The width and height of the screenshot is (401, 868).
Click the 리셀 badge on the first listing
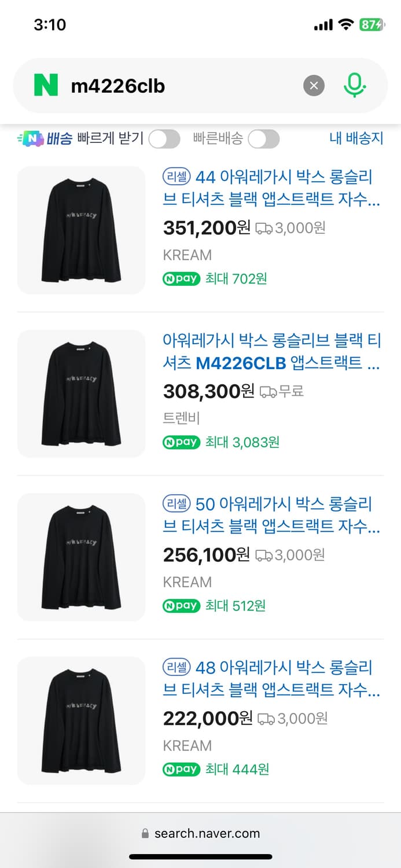point(176,177)
